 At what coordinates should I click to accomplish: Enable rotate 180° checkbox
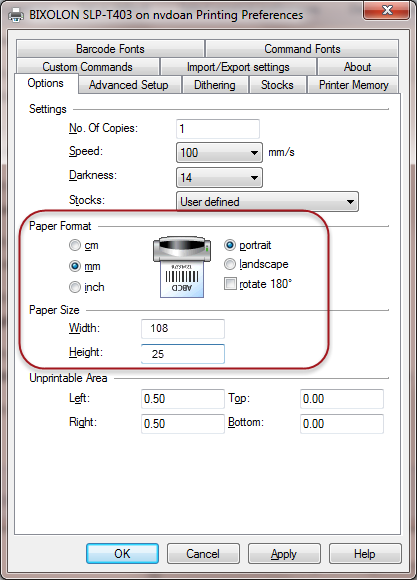230,284
